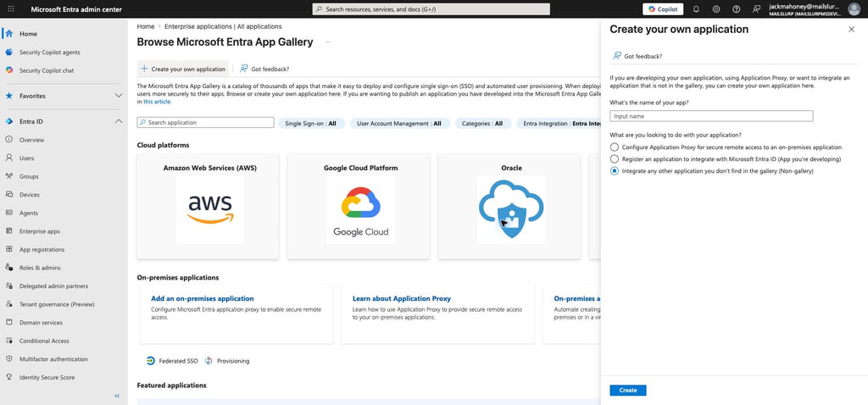Open the settings gear icon
Image resolution: width=868 pixels, height=405 pixels.
click(x=716, y=9)
